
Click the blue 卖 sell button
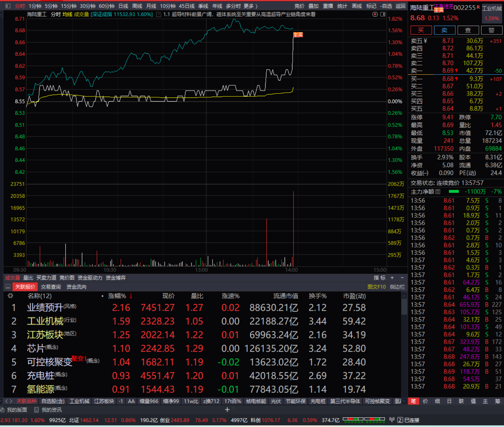tap(444, 30)
